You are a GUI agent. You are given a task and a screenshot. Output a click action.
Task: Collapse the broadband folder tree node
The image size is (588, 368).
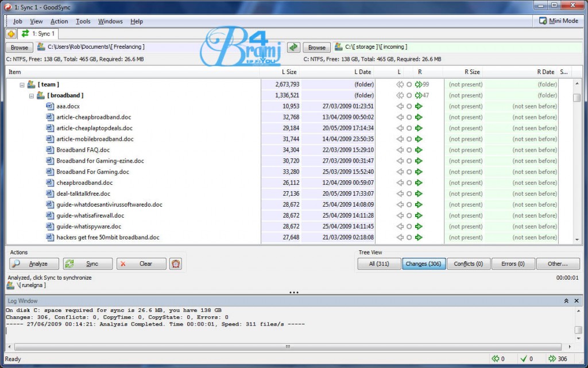pyautogui.click(x=32, y=95)
